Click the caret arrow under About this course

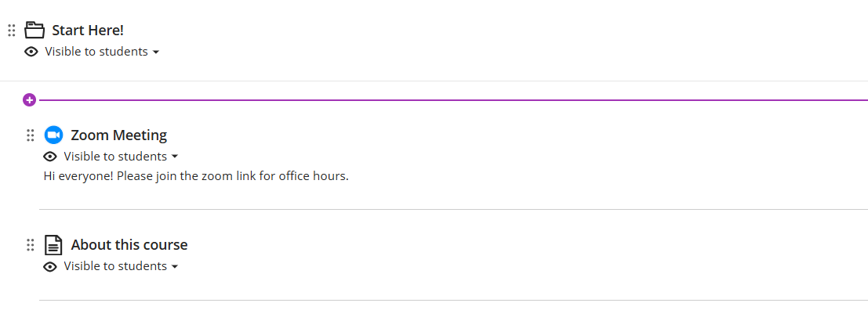click(175, 267)
